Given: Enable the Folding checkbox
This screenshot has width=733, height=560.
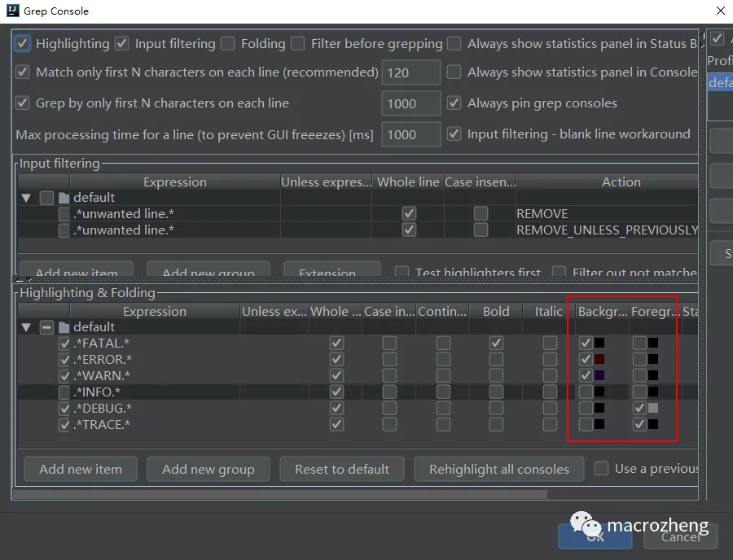Looking at the screenshot, I should click(228, 43).
